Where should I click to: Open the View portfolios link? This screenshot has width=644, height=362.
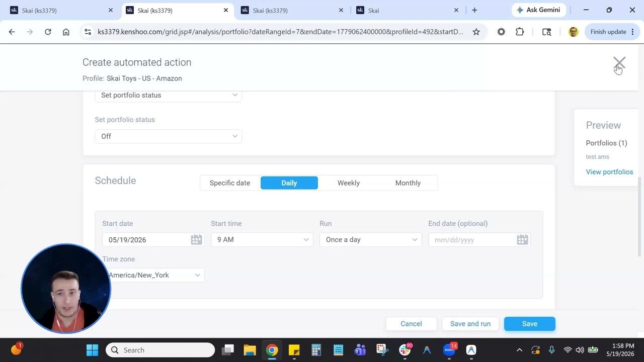pos(609,172)
